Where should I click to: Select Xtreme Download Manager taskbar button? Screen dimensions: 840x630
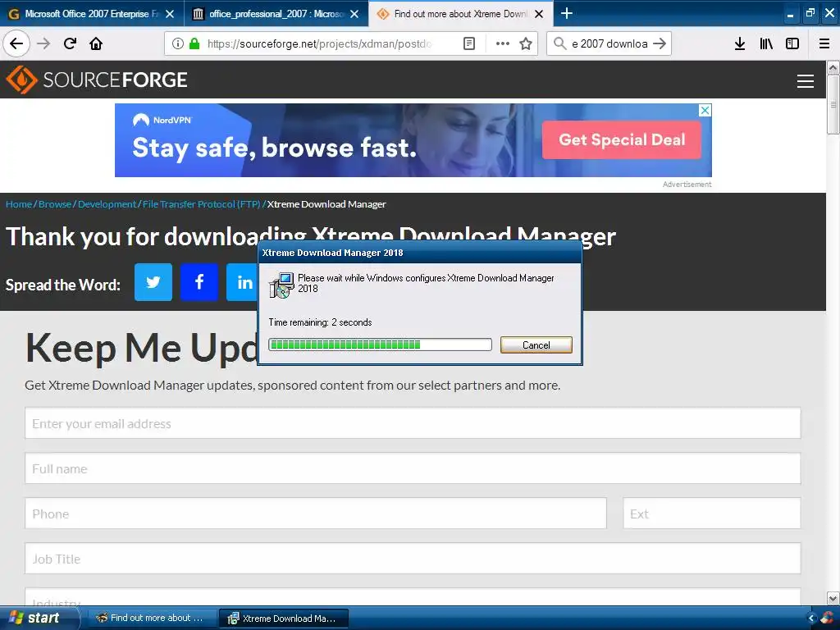284,619
